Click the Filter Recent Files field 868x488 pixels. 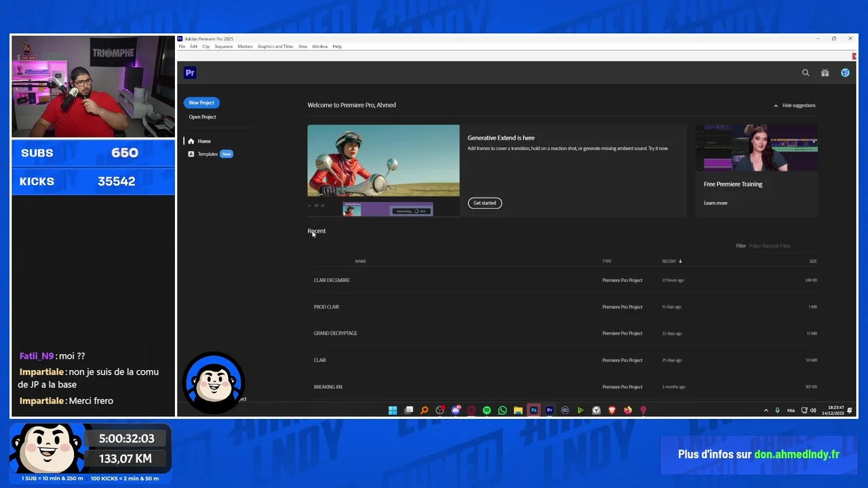click(x=783, y=246)
